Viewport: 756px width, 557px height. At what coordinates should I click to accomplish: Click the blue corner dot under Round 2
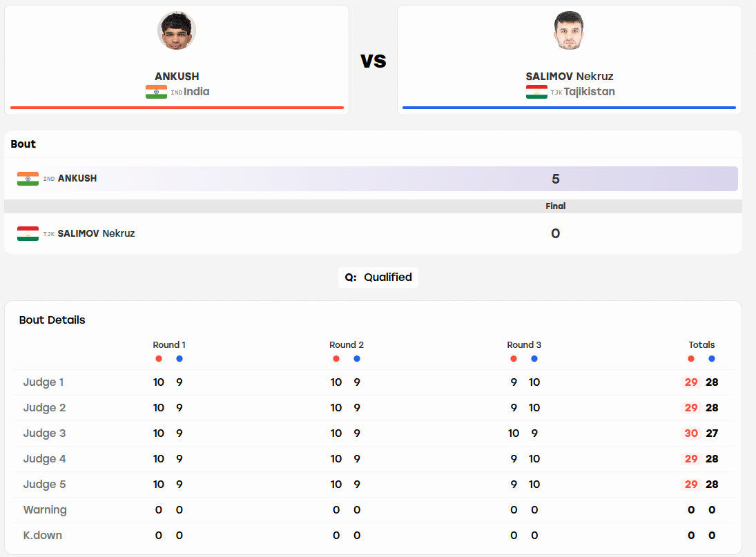(x=357, y=358)
